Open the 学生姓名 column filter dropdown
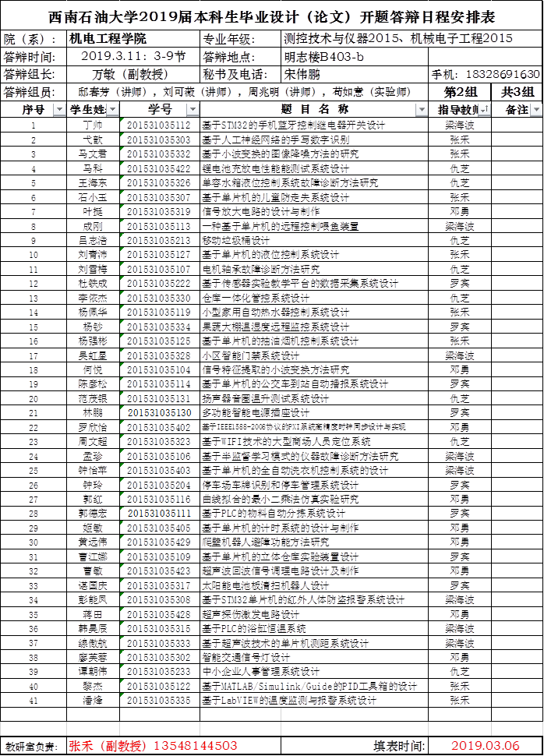 click(112, 111)
